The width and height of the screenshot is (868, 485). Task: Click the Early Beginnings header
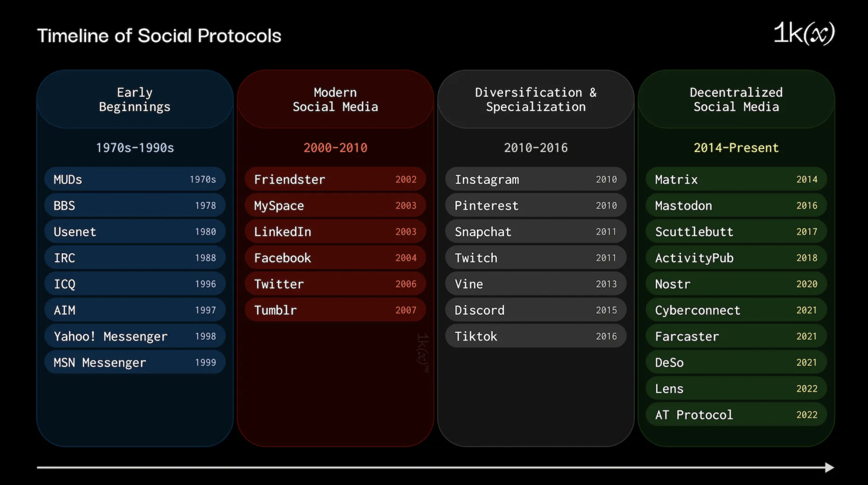click(134, 100)
